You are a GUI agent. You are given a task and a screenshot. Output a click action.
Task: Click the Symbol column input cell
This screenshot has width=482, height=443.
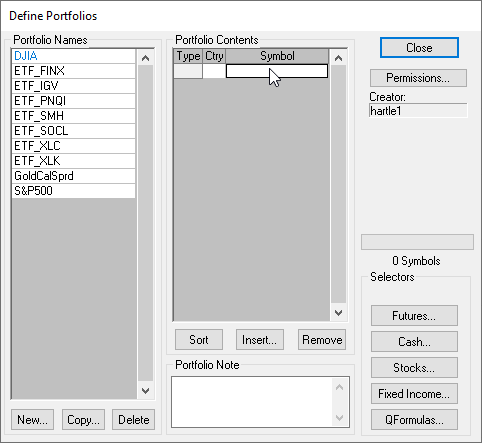[x=277, y=71]
